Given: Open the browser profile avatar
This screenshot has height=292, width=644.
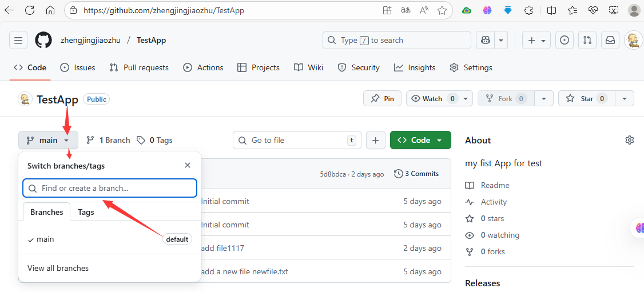Looking at the screenshot, I should (x=634, y=10).
